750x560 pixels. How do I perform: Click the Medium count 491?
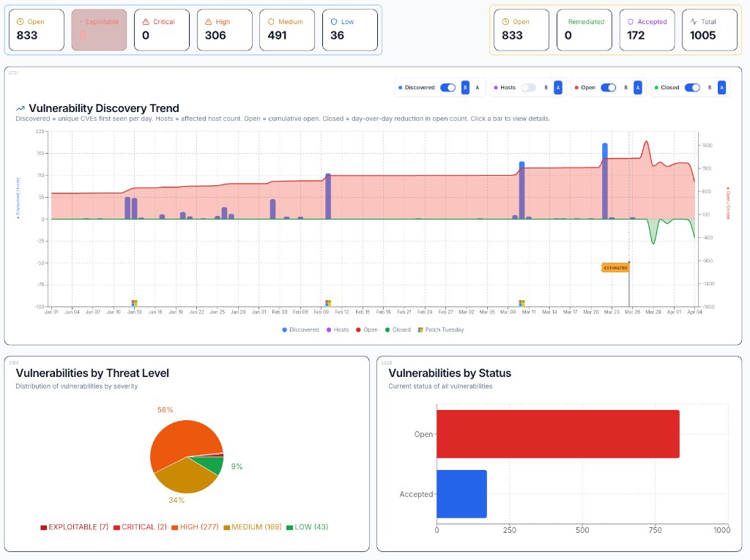277,35
